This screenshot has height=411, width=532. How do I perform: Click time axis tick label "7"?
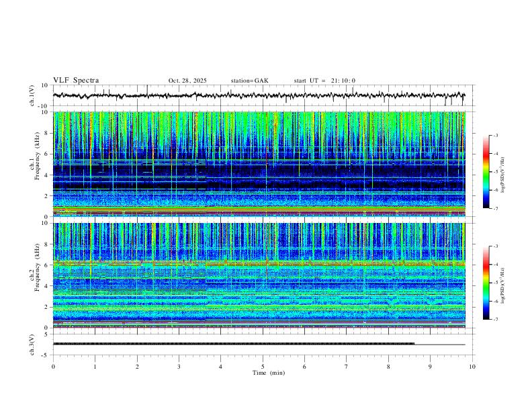click(x=347, y=367)
